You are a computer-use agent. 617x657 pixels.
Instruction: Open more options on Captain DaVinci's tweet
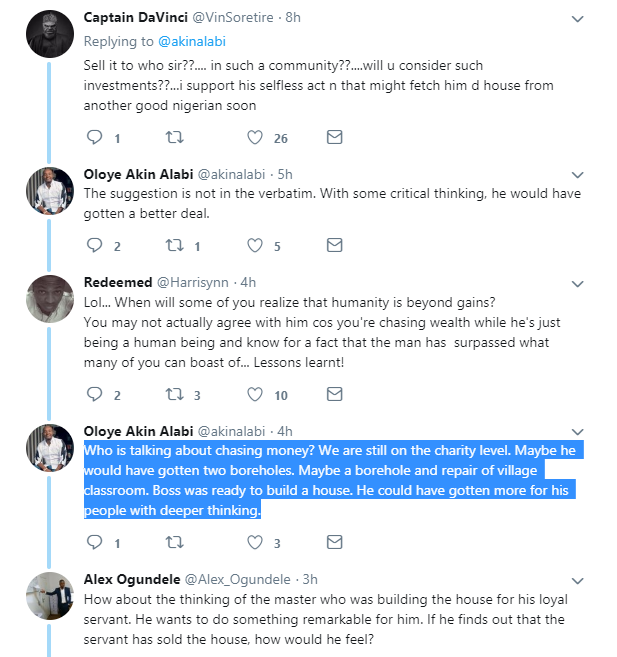click(577, 18)
